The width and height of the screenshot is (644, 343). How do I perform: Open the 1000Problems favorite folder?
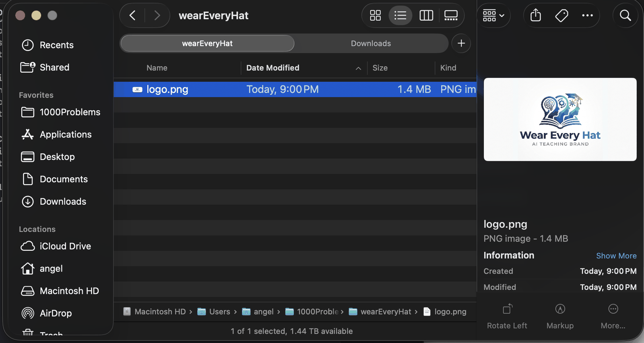[x=61, y=112]
